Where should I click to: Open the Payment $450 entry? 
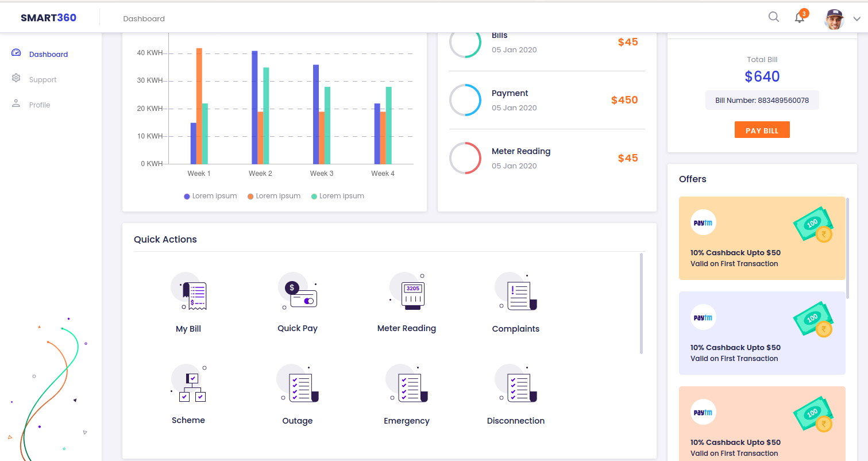coord(547,100)
